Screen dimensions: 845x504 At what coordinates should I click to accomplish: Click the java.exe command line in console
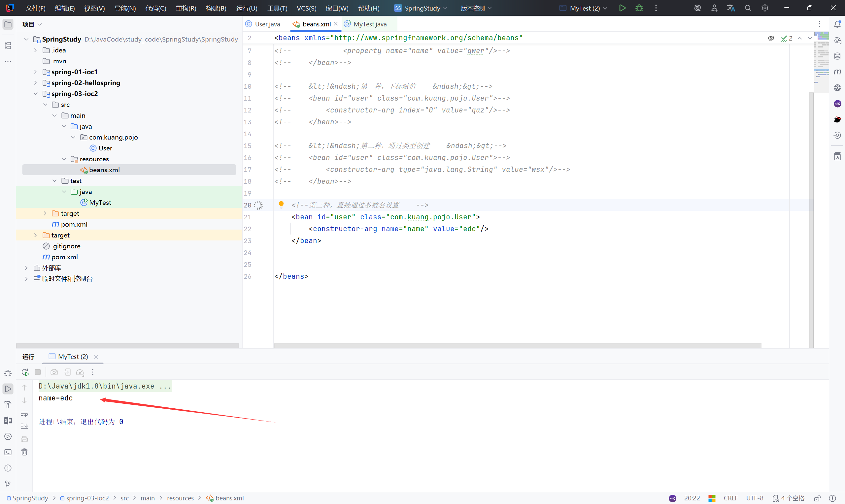pos(105,386)
